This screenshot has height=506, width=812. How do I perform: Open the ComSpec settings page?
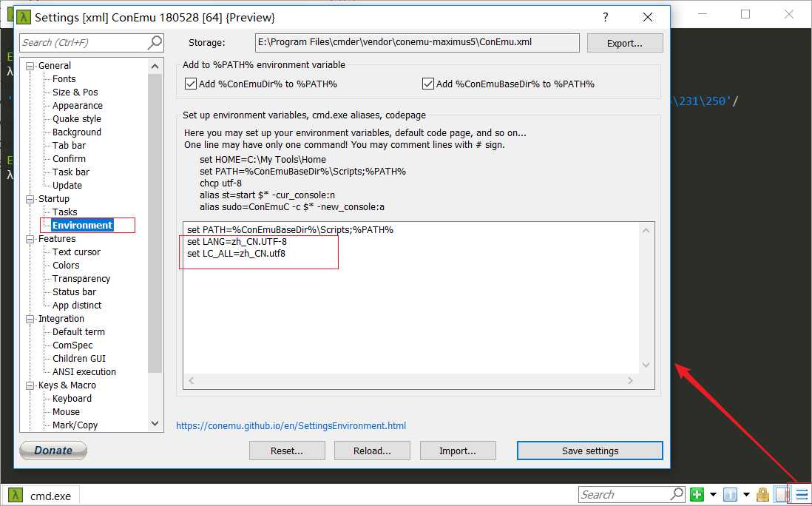(72, 345)
